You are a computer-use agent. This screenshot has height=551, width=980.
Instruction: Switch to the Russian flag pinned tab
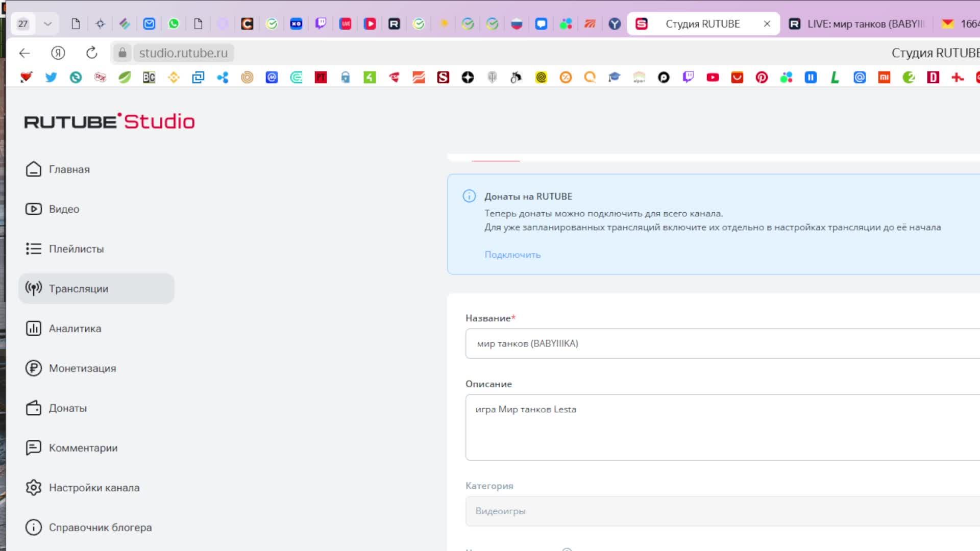coord(517,24)
